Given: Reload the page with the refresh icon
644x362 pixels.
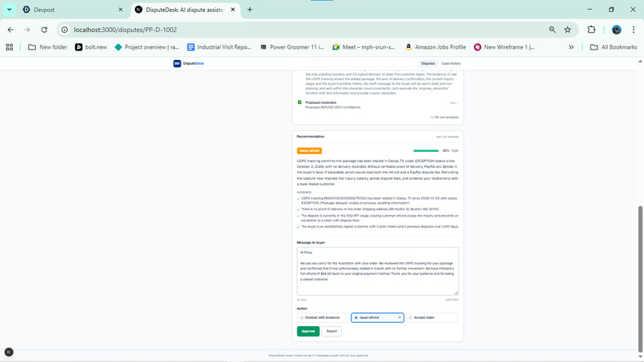Looking at the screenshot, I should pos(45,30).
